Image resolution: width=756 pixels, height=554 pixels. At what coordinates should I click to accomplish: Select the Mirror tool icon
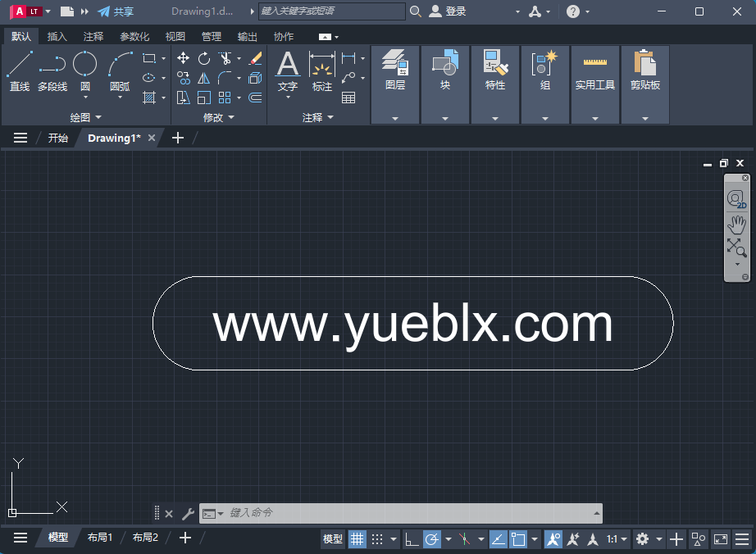[x=204, y=79]
